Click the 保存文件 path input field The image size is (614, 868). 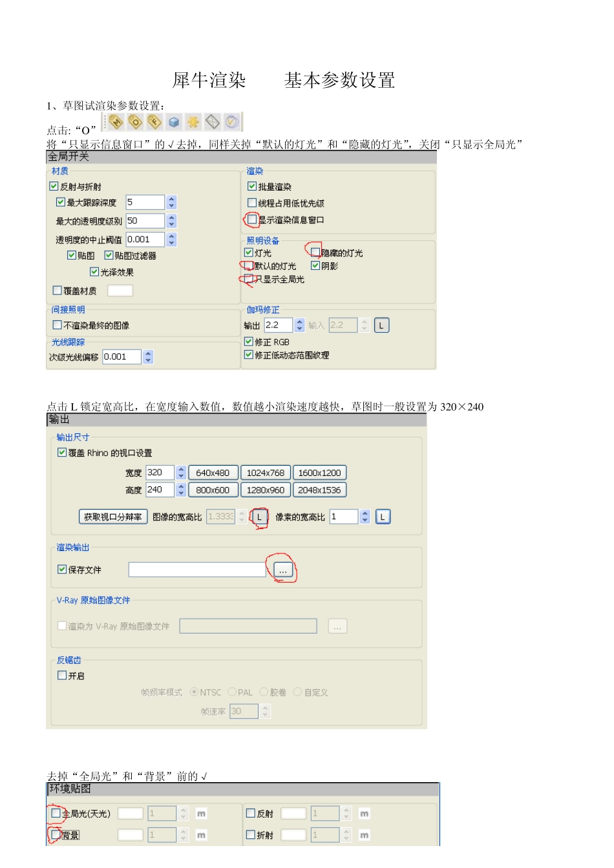point(197,570)
